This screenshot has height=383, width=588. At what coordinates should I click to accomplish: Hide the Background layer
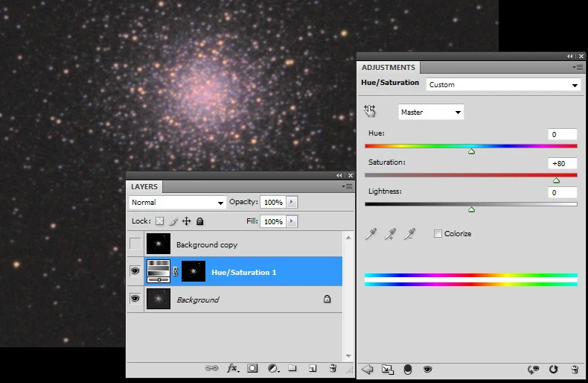tap(135, 299)
